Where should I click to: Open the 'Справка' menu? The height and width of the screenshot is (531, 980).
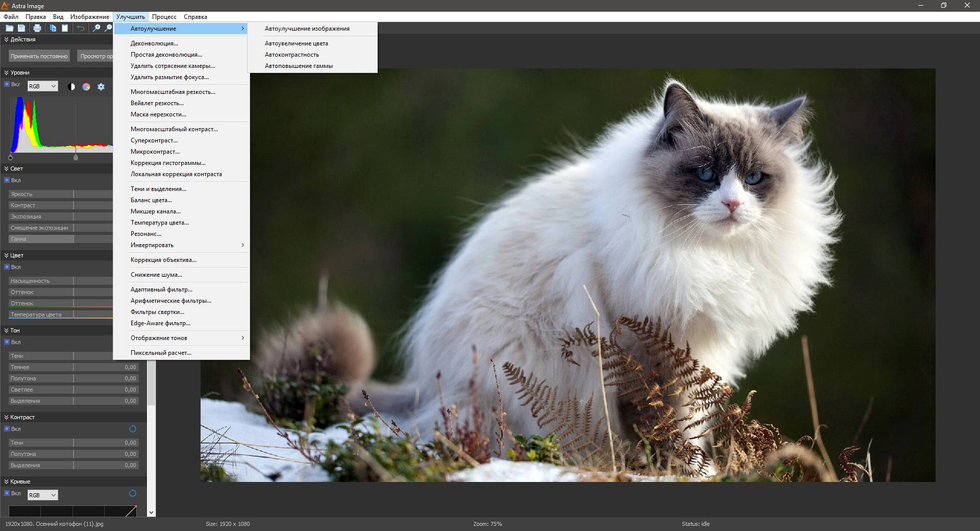pos(195,17)
